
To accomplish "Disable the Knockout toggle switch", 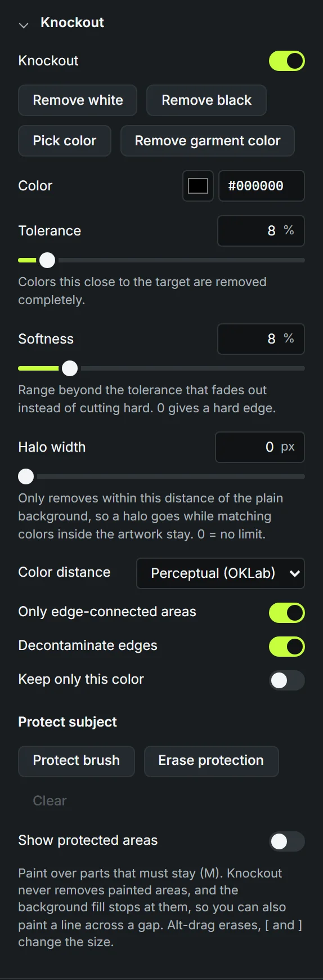I will point(287,61).
